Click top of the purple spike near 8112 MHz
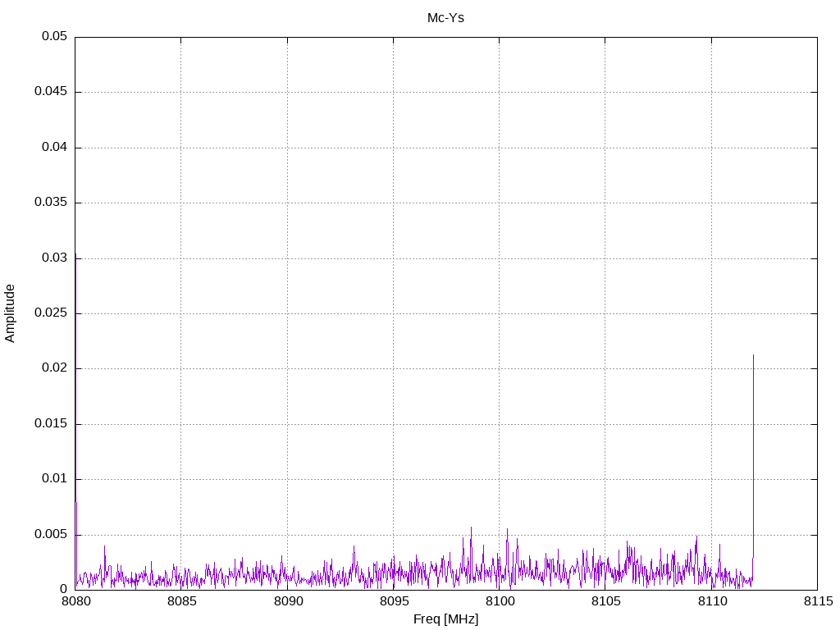 point(753,355)
